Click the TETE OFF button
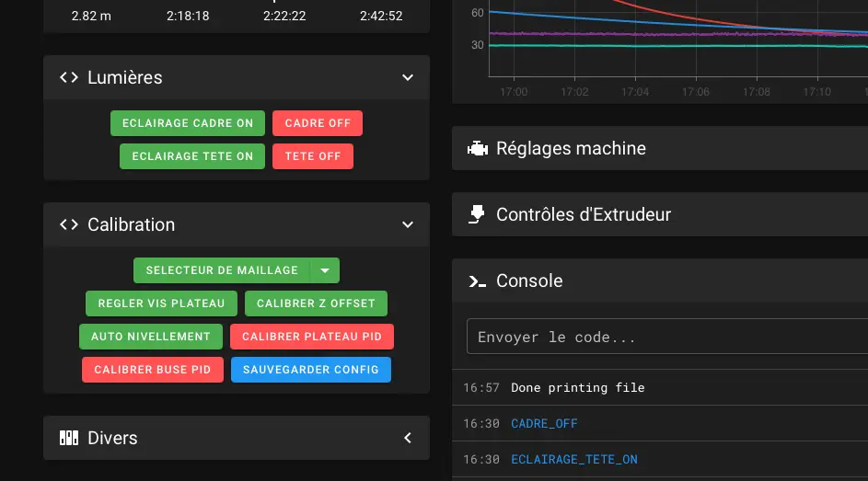The image size is (868, 481). pyautogui.click(x=313, y=156)
